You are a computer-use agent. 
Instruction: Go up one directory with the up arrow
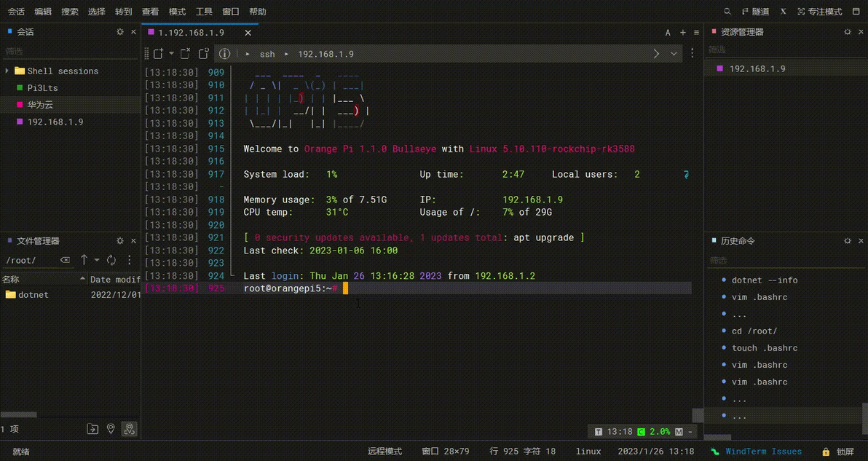click(x=84, y=260)
